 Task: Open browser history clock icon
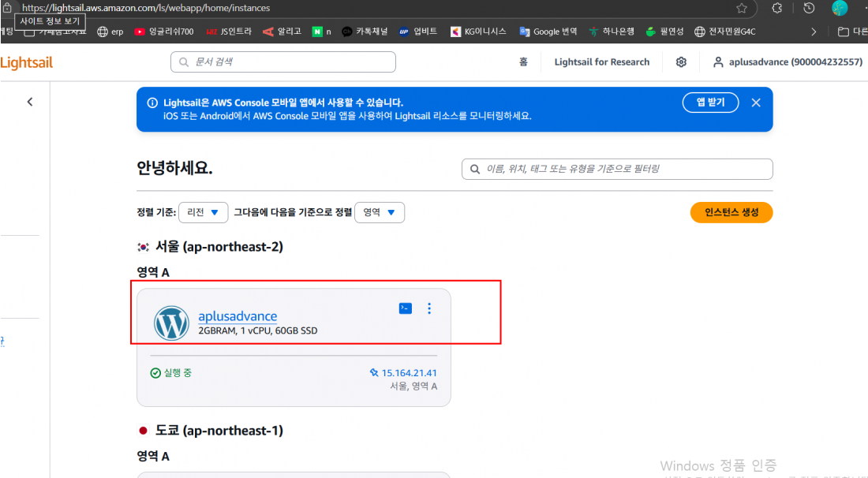click(809, 8)
